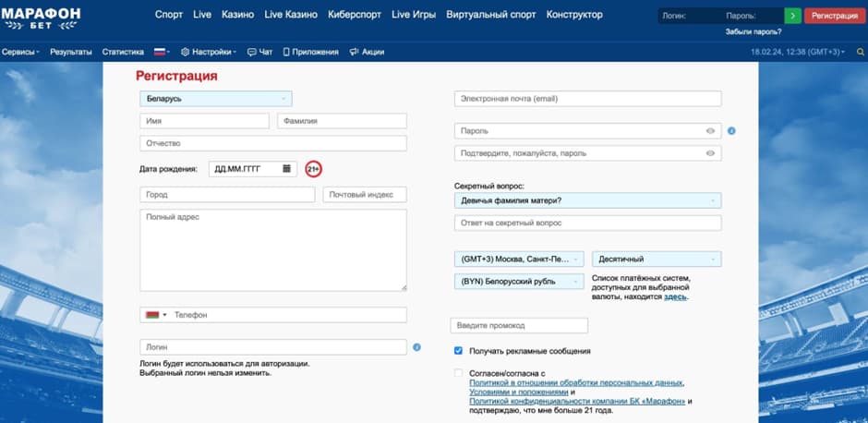The height and width of the screenshot is (423, 868).
Task: Click the red Регистрация button
Action: (x=834, y=16)
